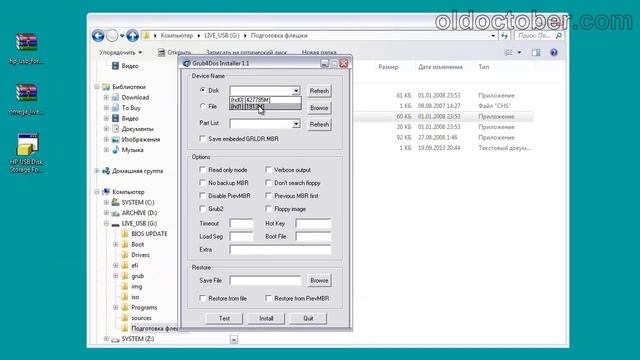The height and width of the screenshot is (360, 640).
Task: Toggle Verbose output checkbox
Action: pyautogui.click(x=268, y=170)
